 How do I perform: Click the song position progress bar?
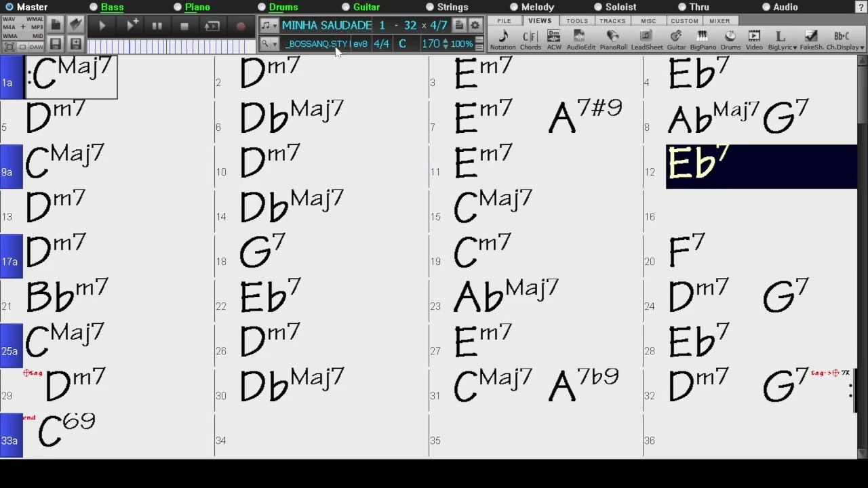171,45
